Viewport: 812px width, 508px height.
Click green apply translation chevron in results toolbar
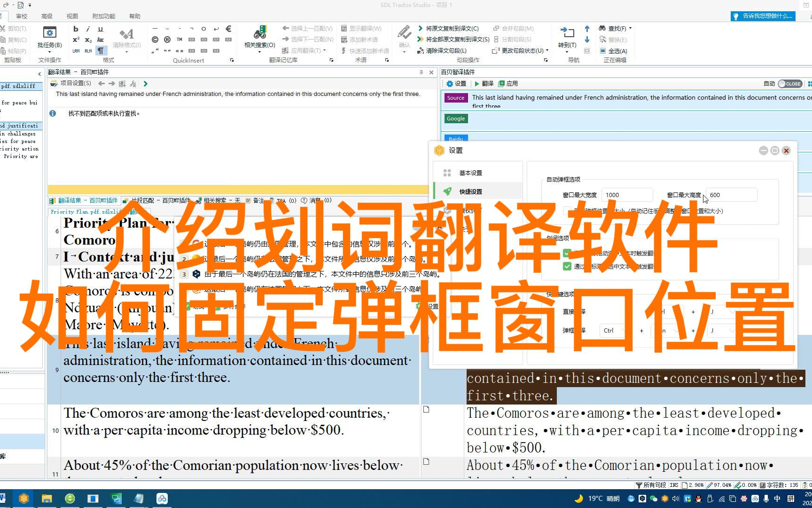point(146,83)
